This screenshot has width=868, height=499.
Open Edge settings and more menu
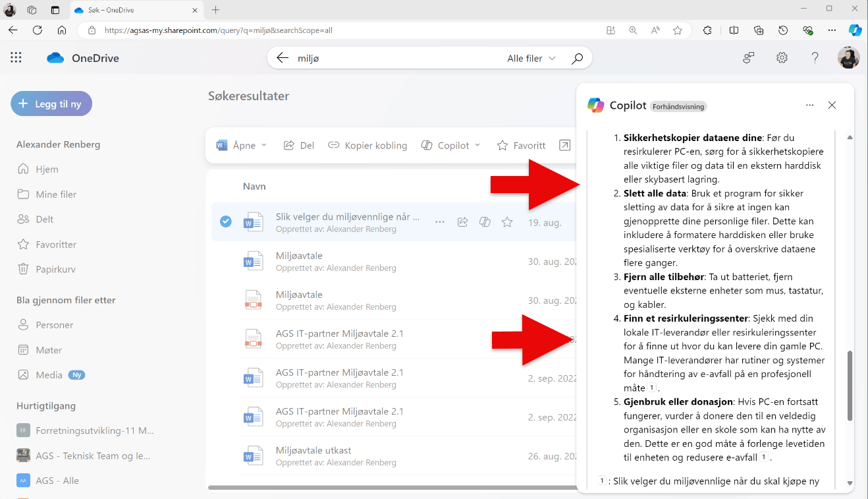pos(832,30)
